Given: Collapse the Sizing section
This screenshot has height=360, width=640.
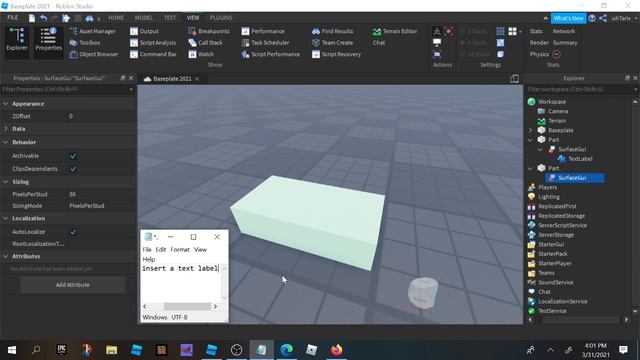Looking at the screenshot, I should (6, 182).
